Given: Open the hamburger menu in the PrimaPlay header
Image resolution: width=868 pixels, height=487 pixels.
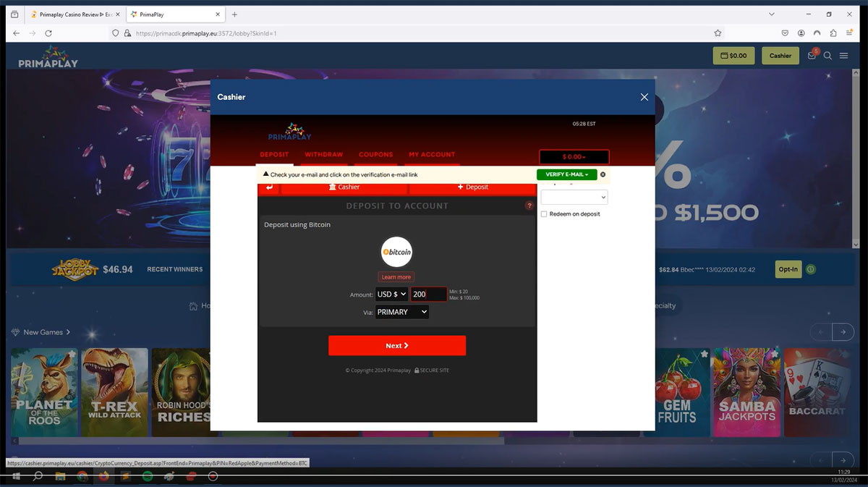Looking at the screenshot, I should [843, 56].
